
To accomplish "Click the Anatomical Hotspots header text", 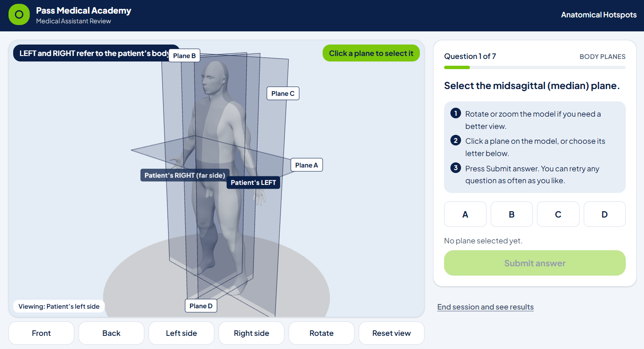I will tap(599, 15).
